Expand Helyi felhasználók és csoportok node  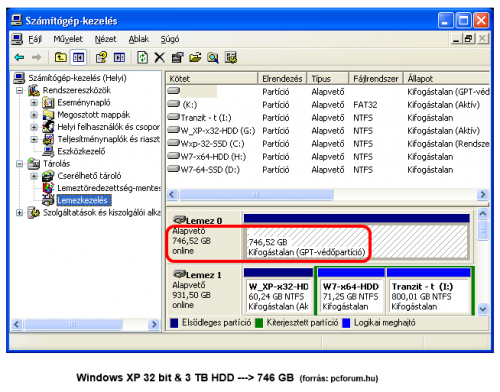tap(34, 127)
